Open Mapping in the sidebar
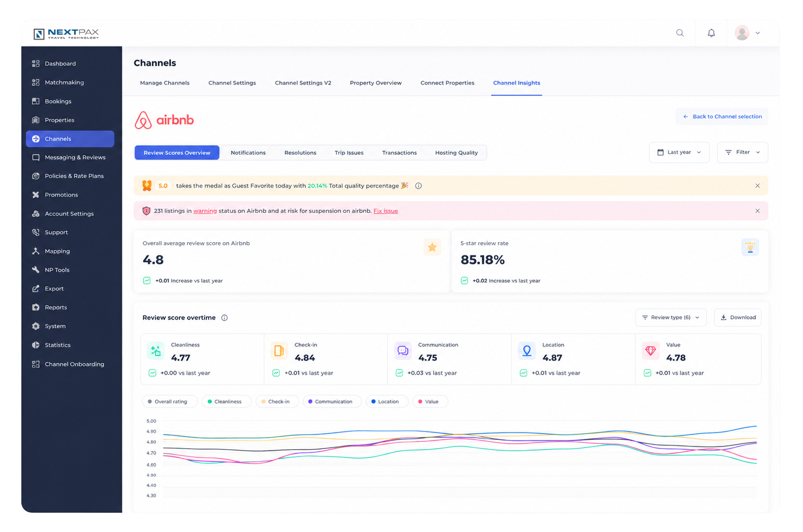803x532 pixels. pos(70,251)
